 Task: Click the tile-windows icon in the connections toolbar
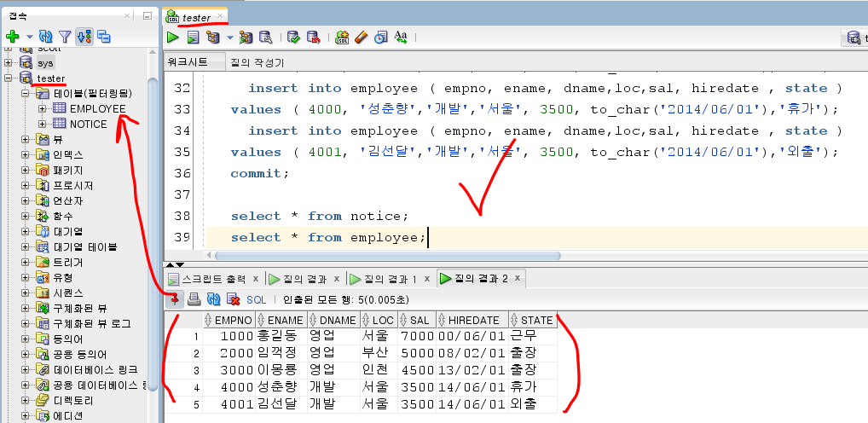tap(103, 37)
